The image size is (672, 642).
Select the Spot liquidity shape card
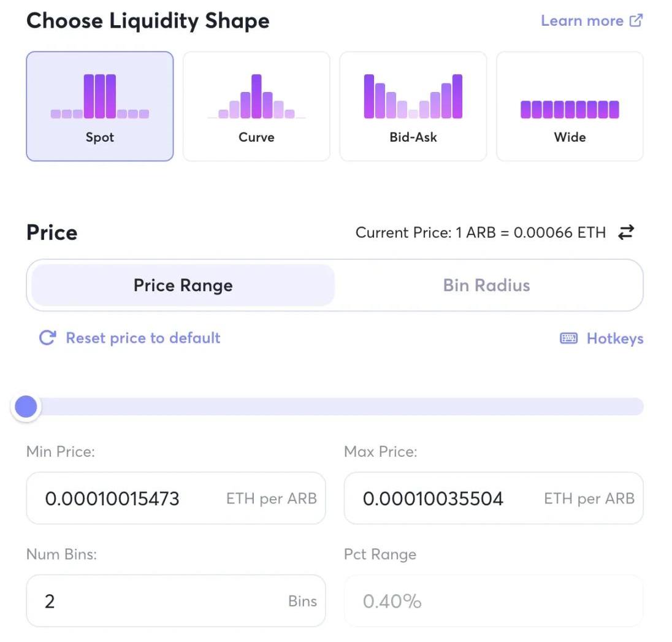[99, 106]
